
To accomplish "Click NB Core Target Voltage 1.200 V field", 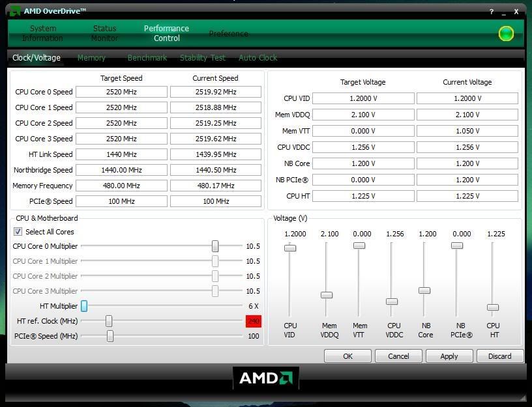I will [363, 163].
